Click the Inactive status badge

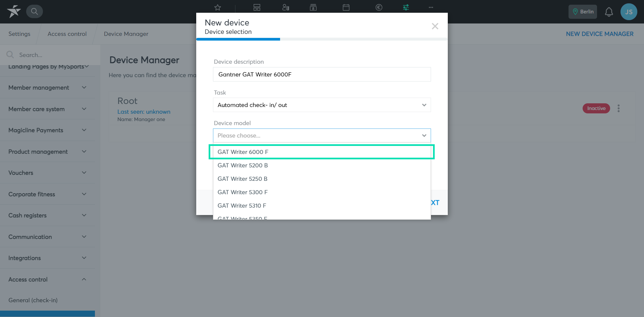tap(596, 108)
